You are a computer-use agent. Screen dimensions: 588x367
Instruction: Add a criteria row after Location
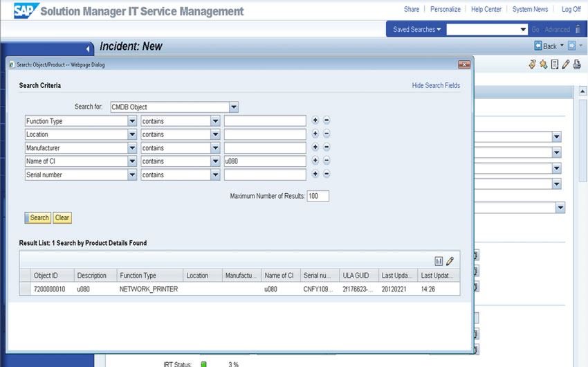315,134
